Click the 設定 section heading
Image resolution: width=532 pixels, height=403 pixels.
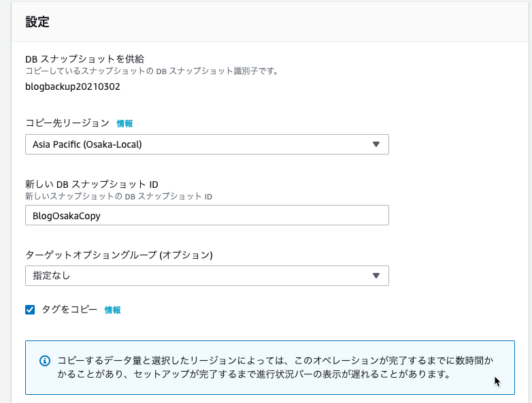[37, 22]
